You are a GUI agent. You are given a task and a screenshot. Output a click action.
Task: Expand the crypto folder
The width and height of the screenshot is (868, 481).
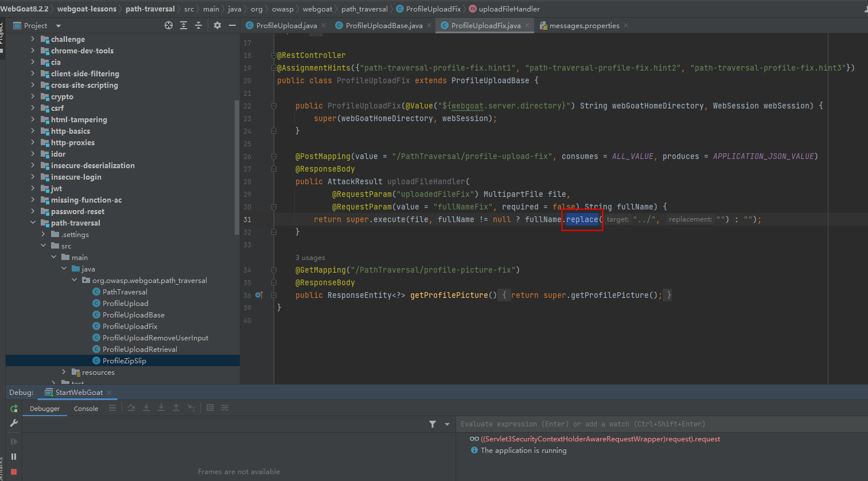tap(33, 96)
